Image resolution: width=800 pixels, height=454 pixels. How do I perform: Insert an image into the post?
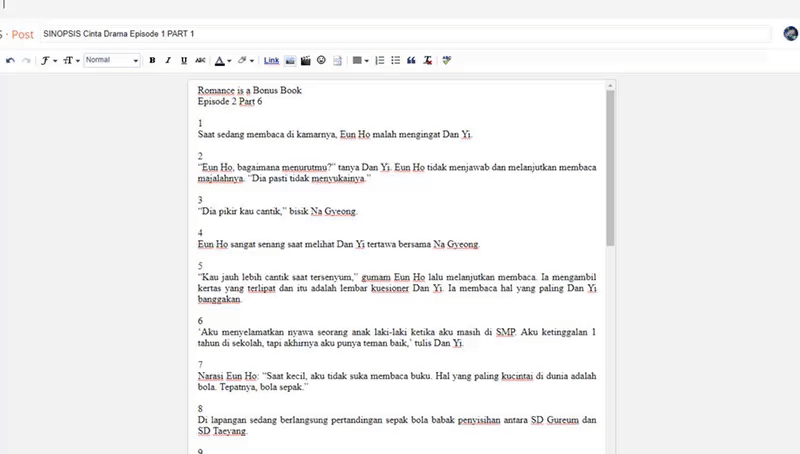pyautogui.click(x=290, y=60)
